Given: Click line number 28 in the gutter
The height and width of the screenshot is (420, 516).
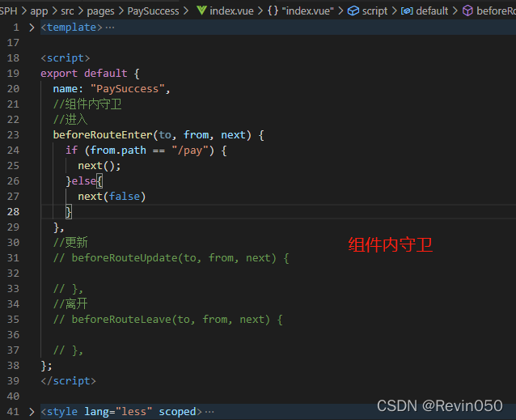Looking at the screenshot, I should [13, 212].
